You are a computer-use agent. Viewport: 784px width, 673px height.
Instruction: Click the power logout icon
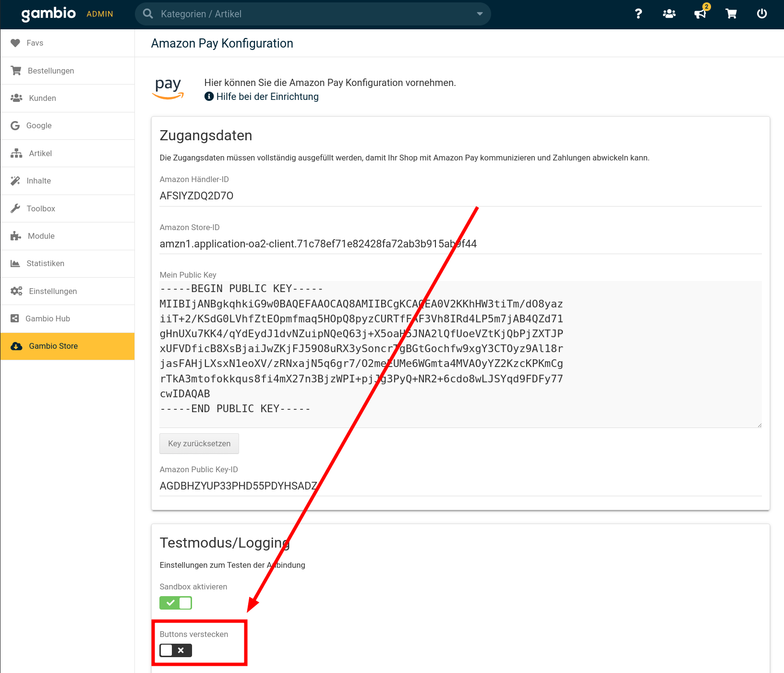click(762, 14)
